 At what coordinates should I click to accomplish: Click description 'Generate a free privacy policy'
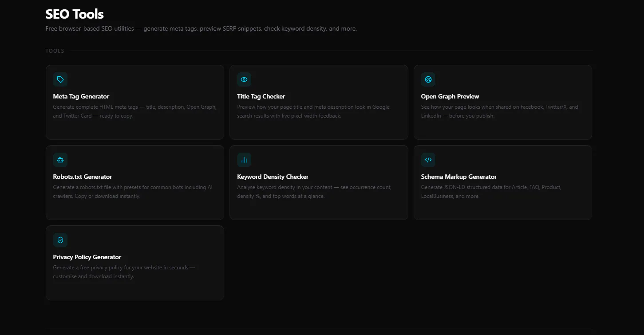click(x=124, y=272)
